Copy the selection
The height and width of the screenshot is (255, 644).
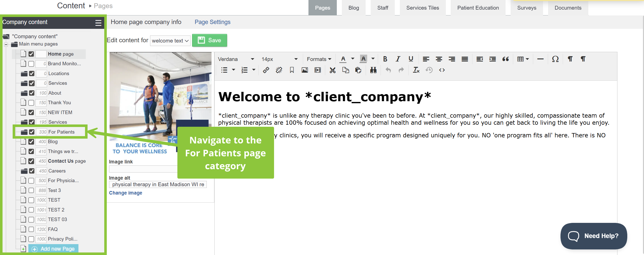(345, 70)
